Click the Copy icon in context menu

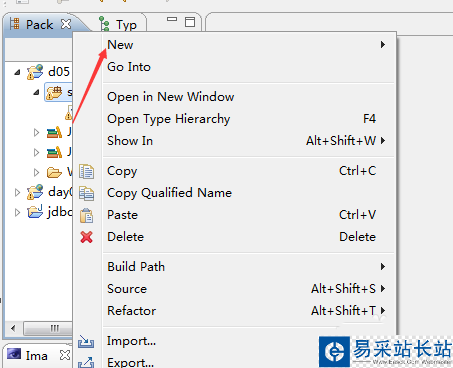click(86, 171)
